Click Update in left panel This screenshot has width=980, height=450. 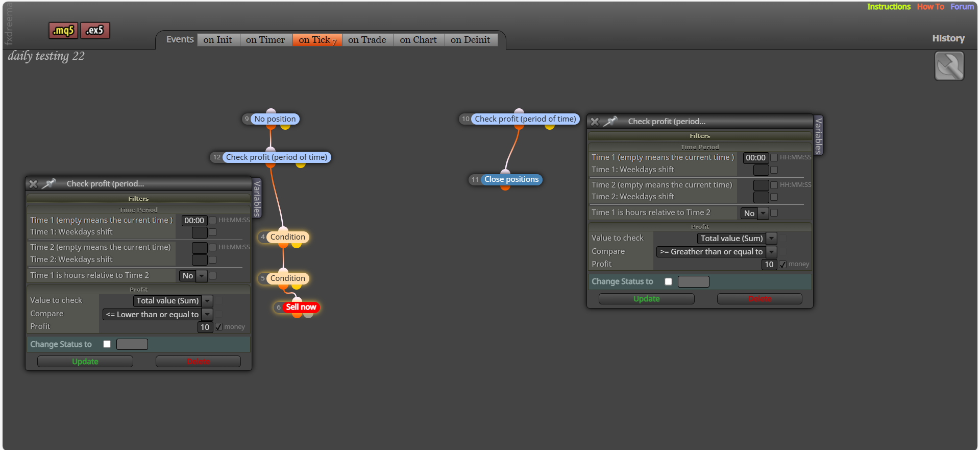click(85, 362)
